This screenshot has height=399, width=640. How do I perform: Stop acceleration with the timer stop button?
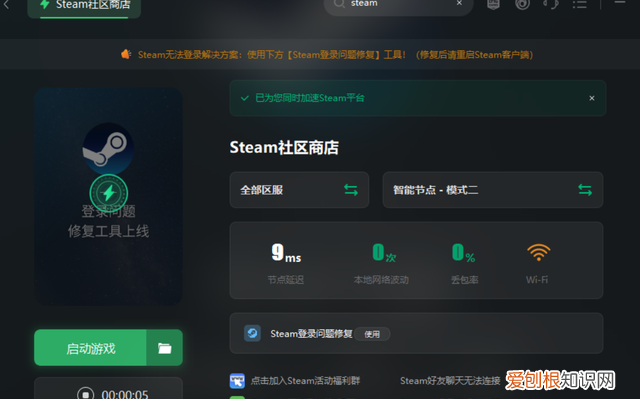point(85,394)
